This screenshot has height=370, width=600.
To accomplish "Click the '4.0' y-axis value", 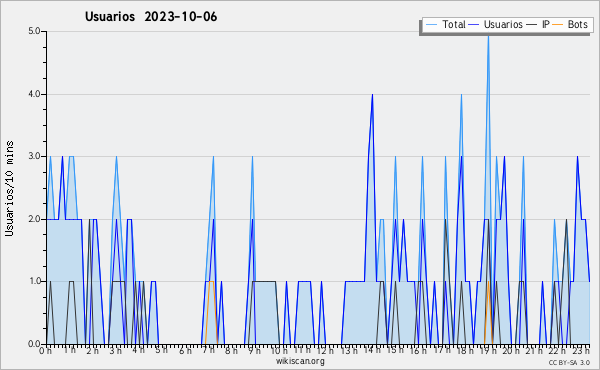I will tap(34, 94).
